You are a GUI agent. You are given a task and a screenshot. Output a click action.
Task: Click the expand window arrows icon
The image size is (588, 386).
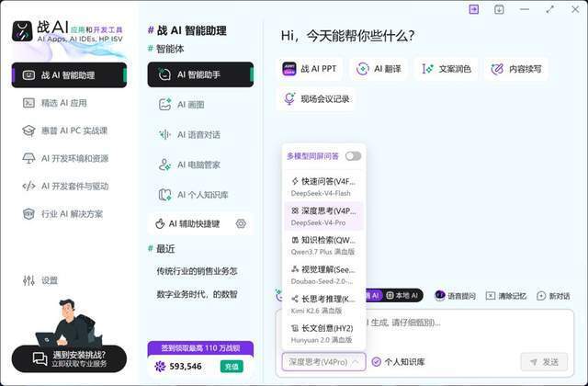point(549,9)
